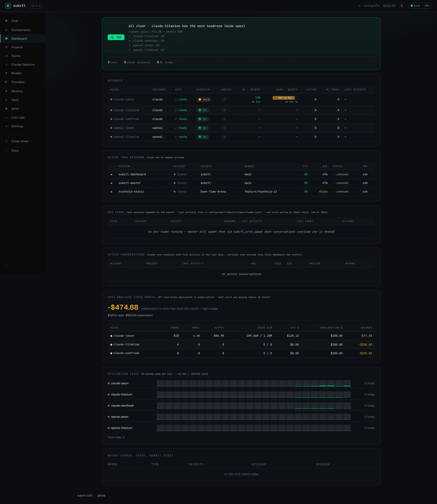437x504 pixels.
Task: Click the switch icon for claude-titanium
Action: [224, 110]
